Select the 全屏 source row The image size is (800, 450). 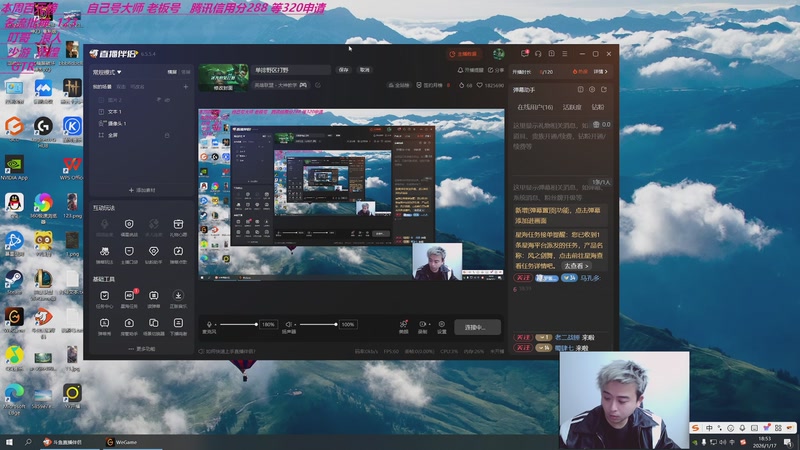[x=141, y=135]
